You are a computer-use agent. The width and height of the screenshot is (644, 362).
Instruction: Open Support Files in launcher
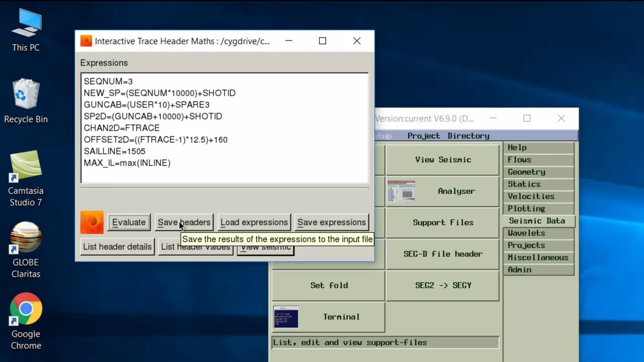[443, 222]
